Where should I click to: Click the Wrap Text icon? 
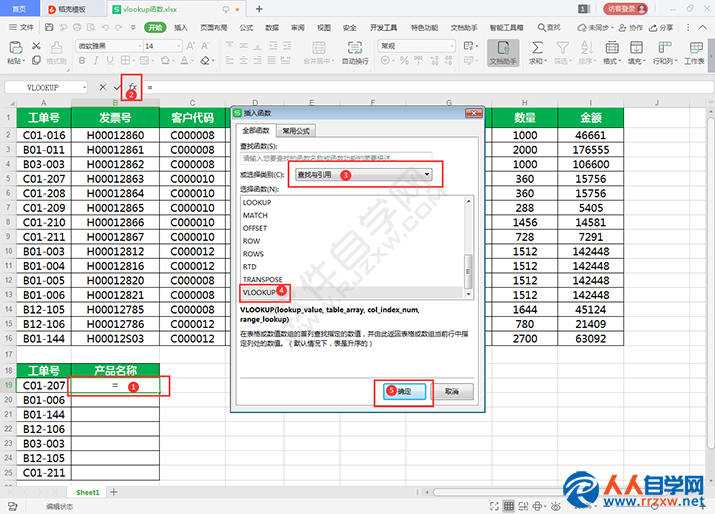pos(355,48)
